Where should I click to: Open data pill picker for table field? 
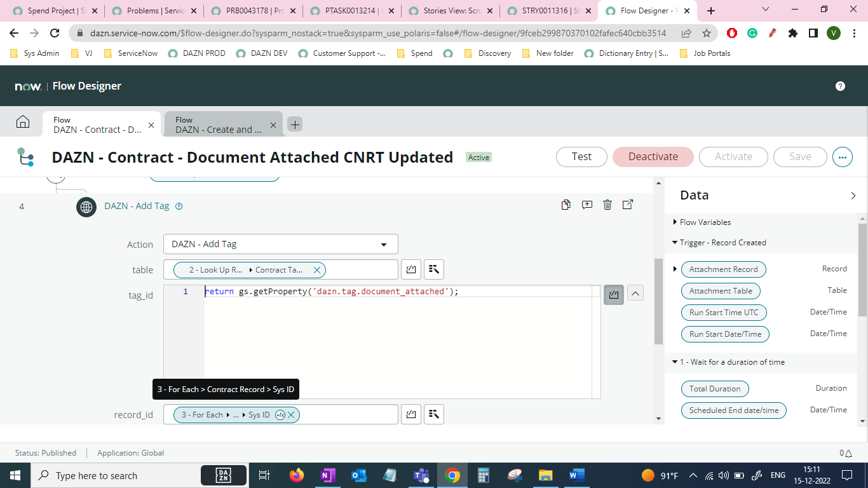pyautogui.click(x=434, y=269)
